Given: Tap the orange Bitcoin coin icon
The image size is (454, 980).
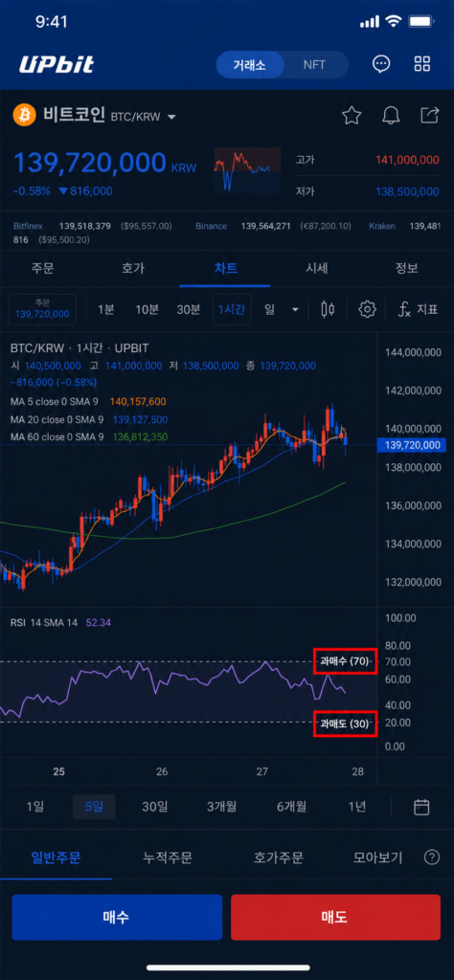Looking at the screenshot, I should (x=24, y=116).
